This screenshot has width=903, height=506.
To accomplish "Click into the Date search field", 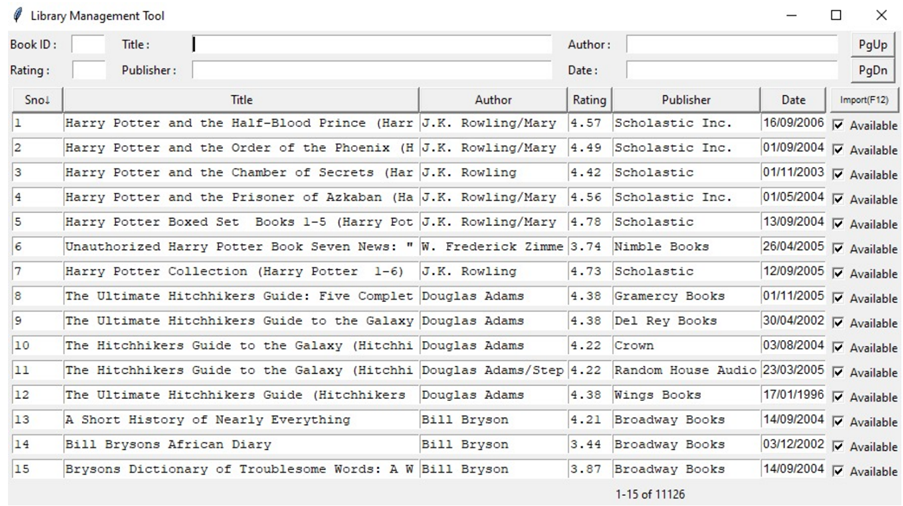I will [x=732, y=70].
